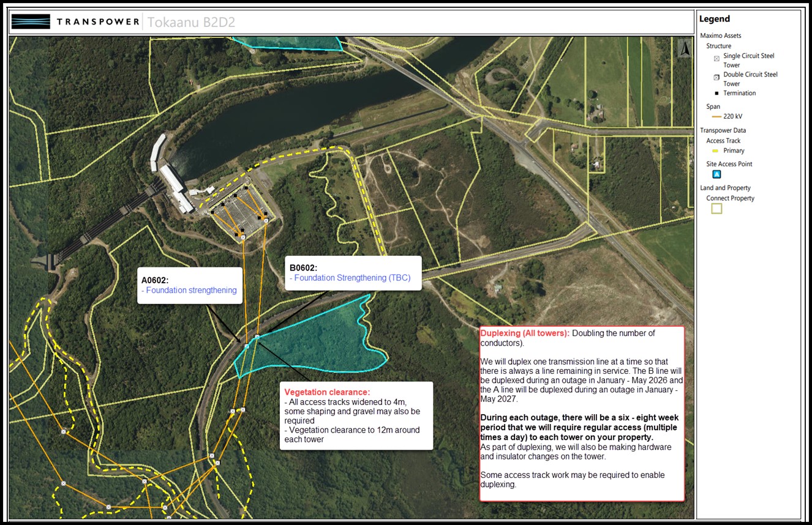Click the north arrow on the map
The image size is (812, 525).
click(685, 49)
